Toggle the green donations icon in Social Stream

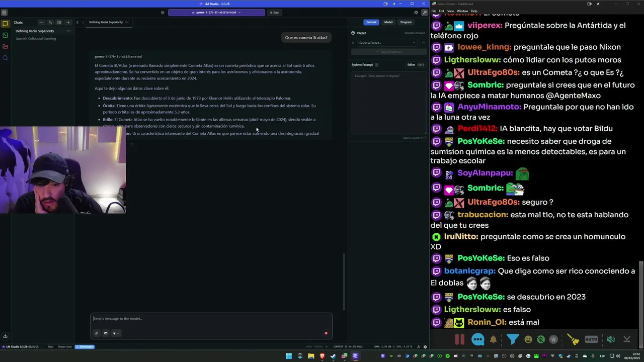(541, 339)
